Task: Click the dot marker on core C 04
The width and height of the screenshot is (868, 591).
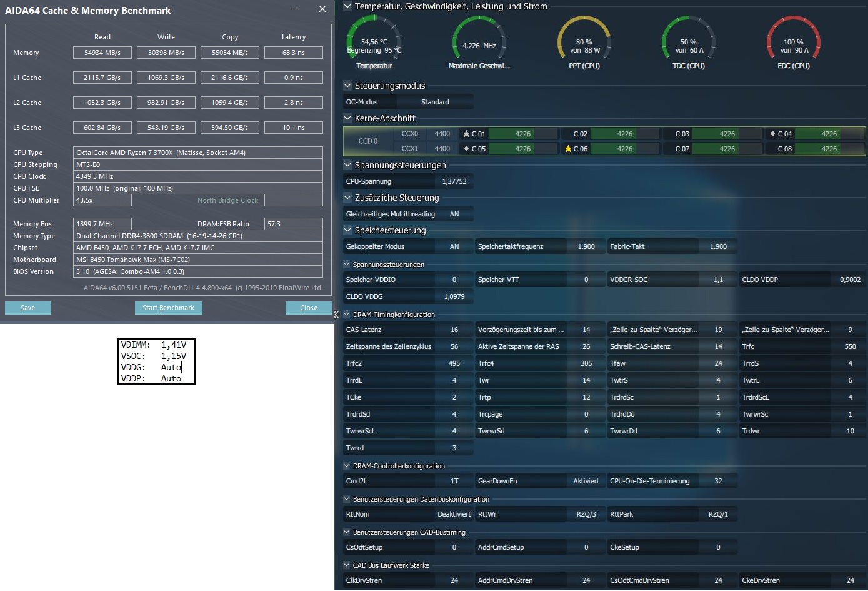Action: tap(772, 134)
